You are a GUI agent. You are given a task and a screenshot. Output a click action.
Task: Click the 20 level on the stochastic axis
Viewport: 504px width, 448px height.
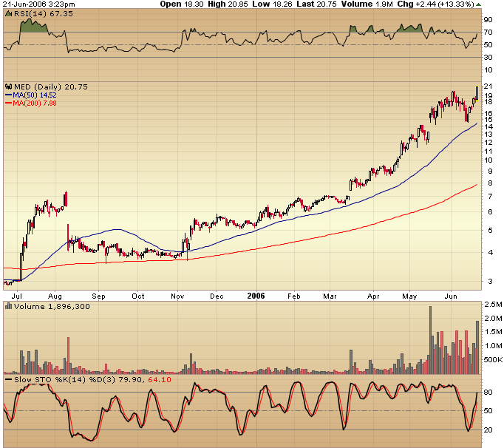[488, 430]
